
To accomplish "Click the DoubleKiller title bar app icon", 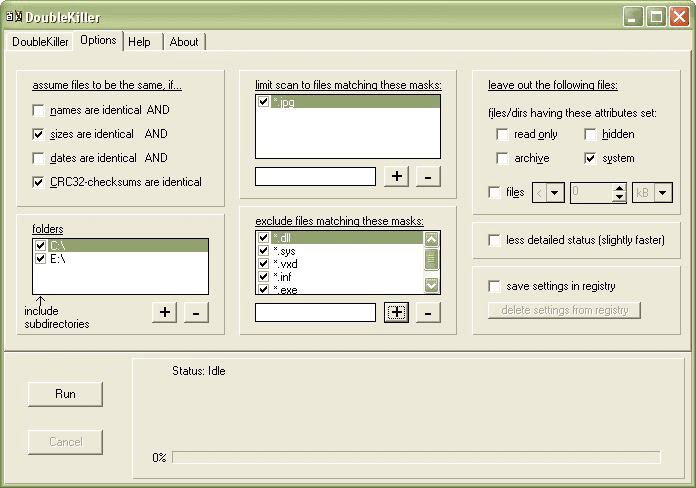I will [x=14, y=17].
